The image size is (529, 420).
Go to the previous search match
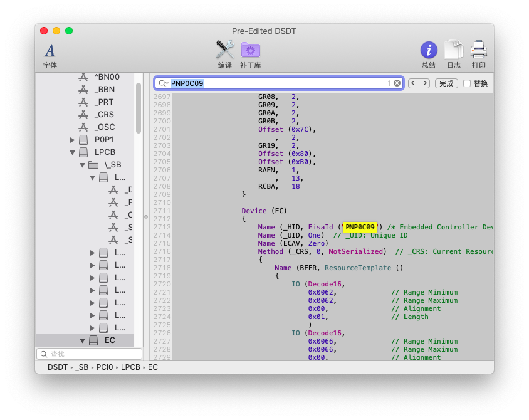click(x=414, y=83)
